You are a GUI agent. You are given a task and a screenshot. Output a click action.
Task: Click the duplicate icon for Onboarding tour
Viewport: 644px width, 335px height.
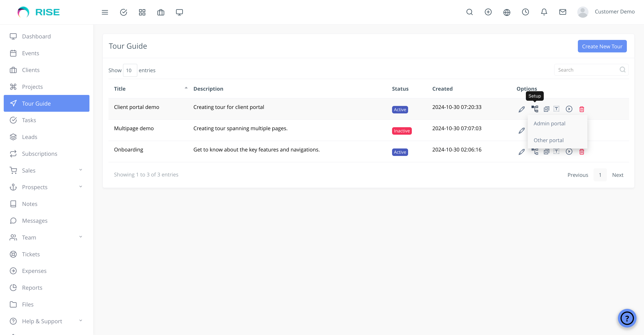point(546,152)
